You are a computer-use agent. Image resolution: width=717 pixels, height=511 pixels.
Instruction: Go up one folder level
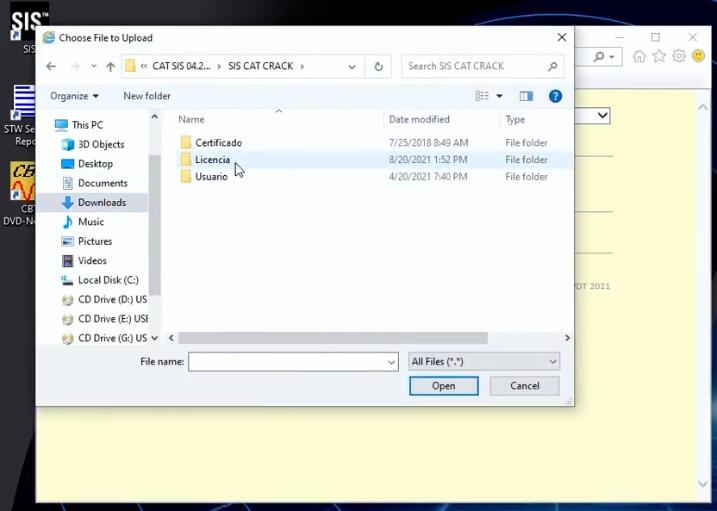tap(110, 67)
